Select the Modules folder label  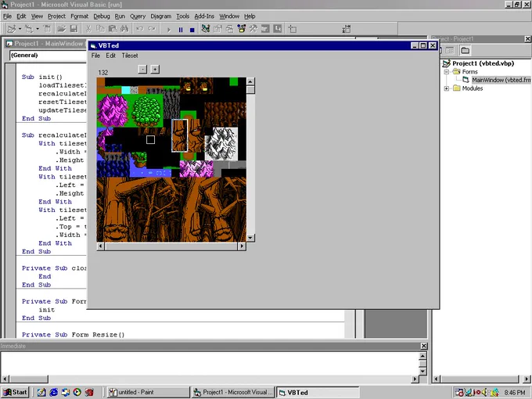[x=473, y=88]
